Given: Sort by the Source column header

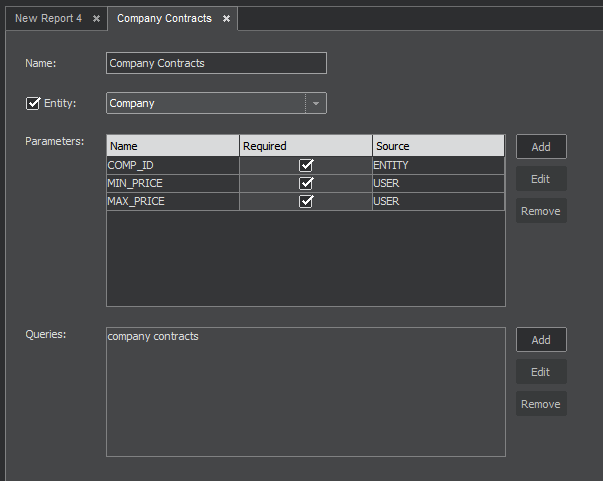Looking at the screenshot, I should [438, 146].
